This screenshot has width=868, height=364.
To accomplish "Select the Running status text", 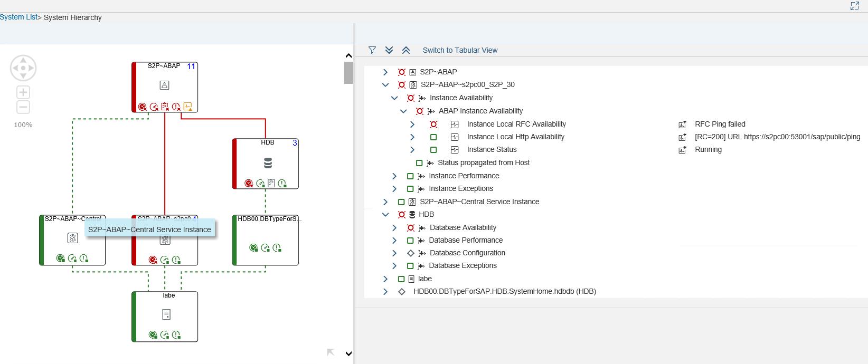I will [x=708, y=149].
